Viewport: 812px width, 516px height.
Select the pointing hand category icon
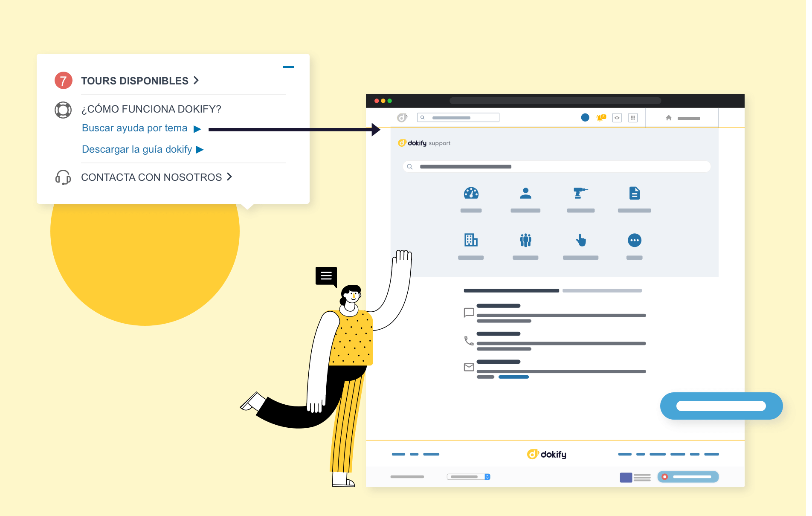coord(581,241)
